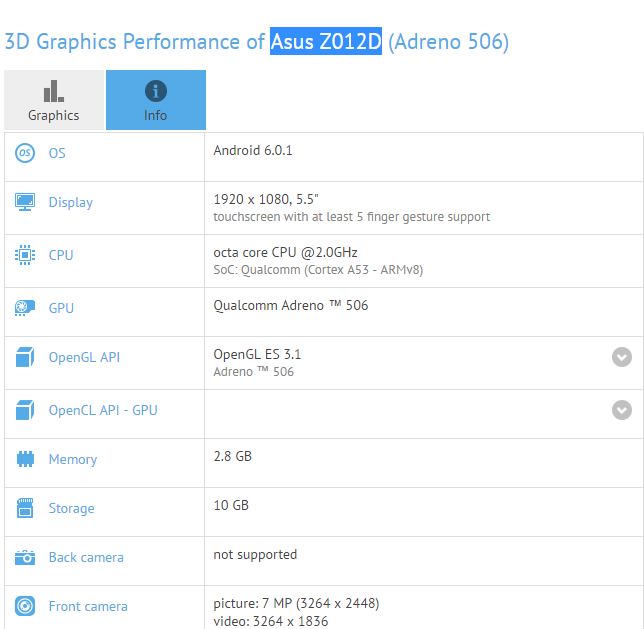644x629 pixels.
Task: Click the Display monitor icon
Action: pos(25,202)
